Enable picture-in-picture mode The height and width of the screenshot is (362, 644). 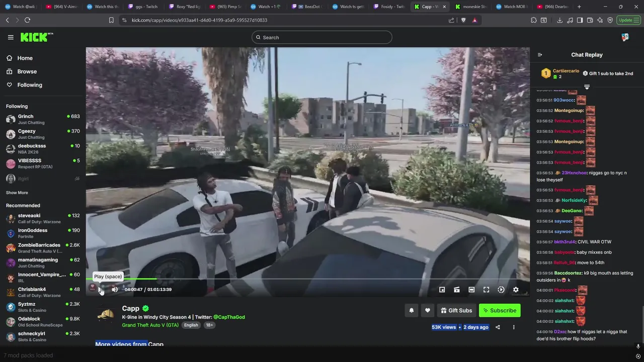click(442, 290)
